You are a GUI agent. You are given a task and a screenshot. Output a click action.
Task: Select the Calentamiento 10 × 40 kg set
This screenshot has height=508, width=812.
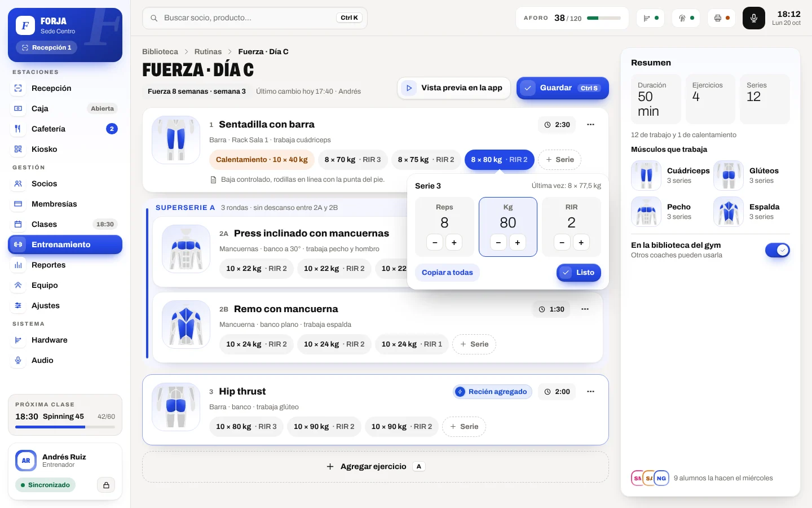point(262,160)
